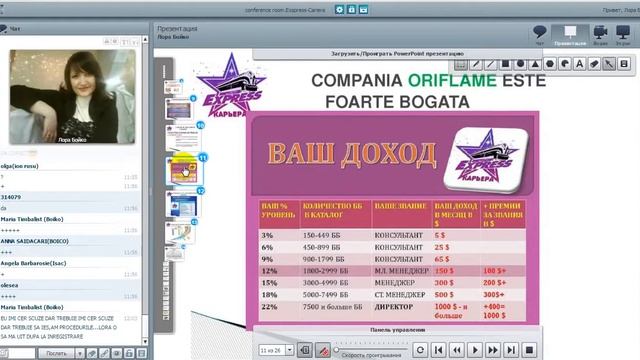
Task: Switch to the Screen sharing monitor tab
Action: pyautogui.click(x=623, y=35)
